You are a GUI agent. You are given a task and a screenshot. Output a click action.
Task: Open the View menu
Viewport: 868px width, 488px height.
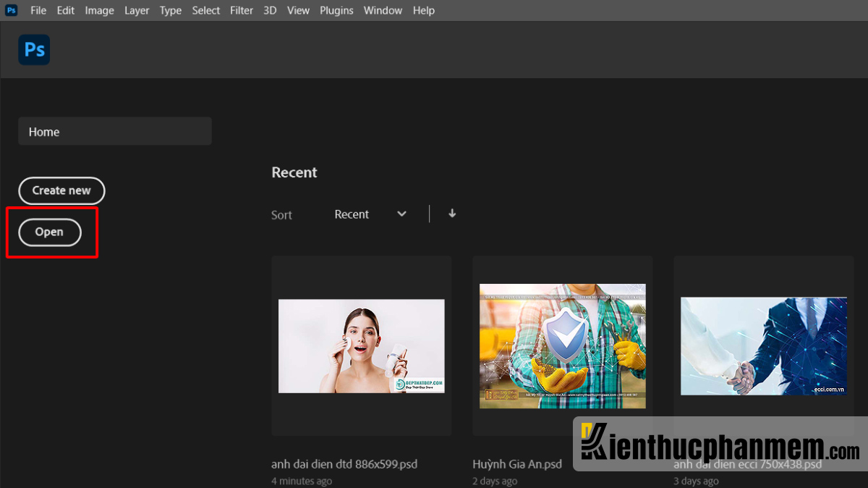click(298, 10)
